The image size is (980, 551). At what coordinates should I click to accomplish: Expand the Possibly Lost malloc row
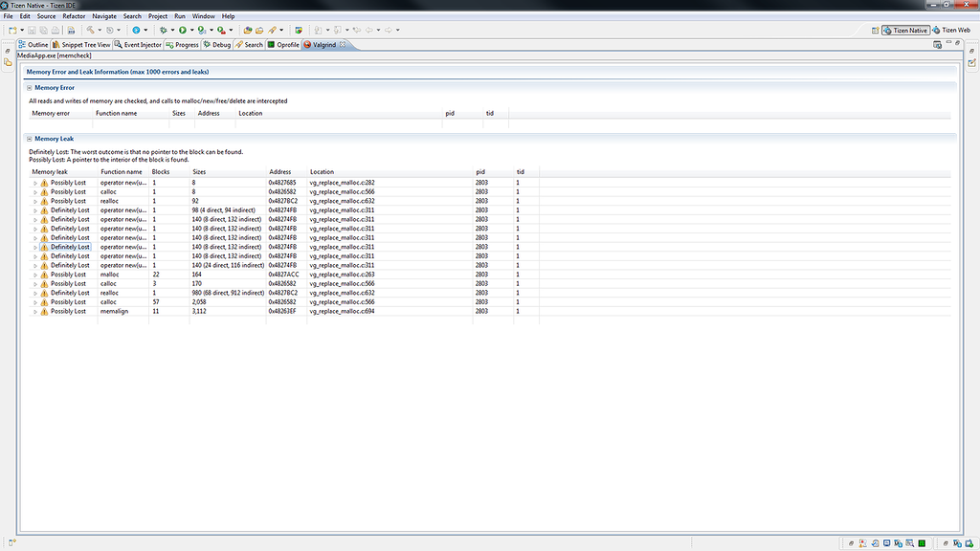[35, 275]
